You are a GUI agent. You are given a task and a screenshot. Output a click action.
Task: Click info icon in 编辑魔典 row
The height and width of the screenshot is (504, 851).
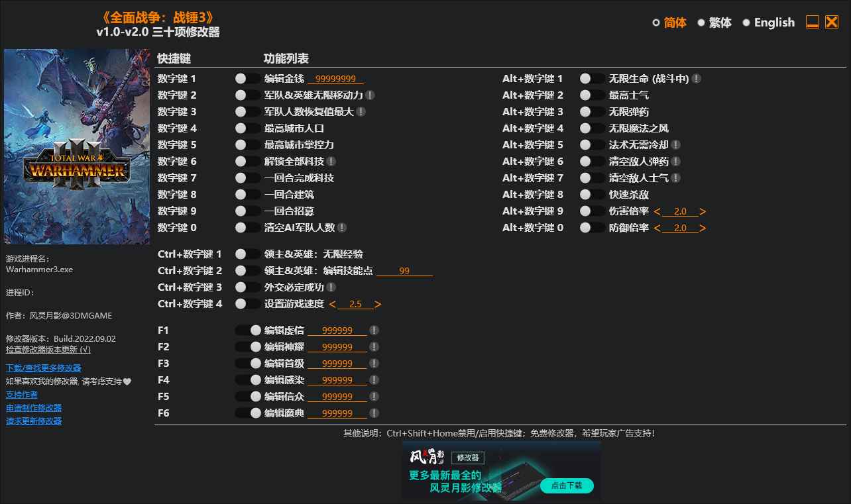click(x=374, y=413)
